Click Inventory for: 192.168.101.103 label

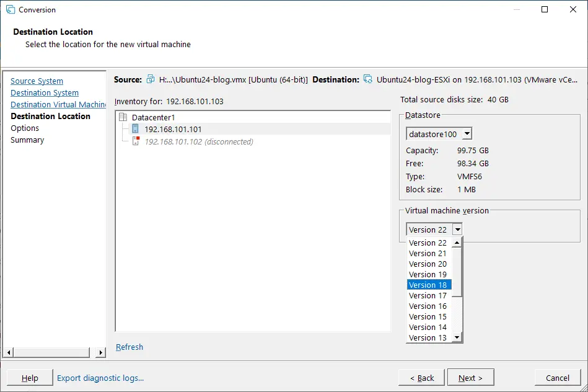[169, 101]
